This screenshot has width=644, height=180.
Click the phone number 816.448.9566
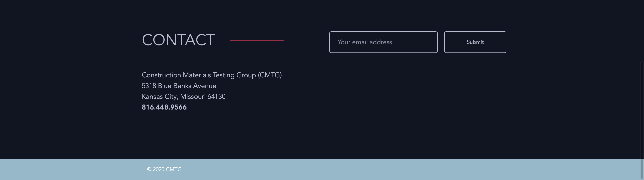pos(164,107)
